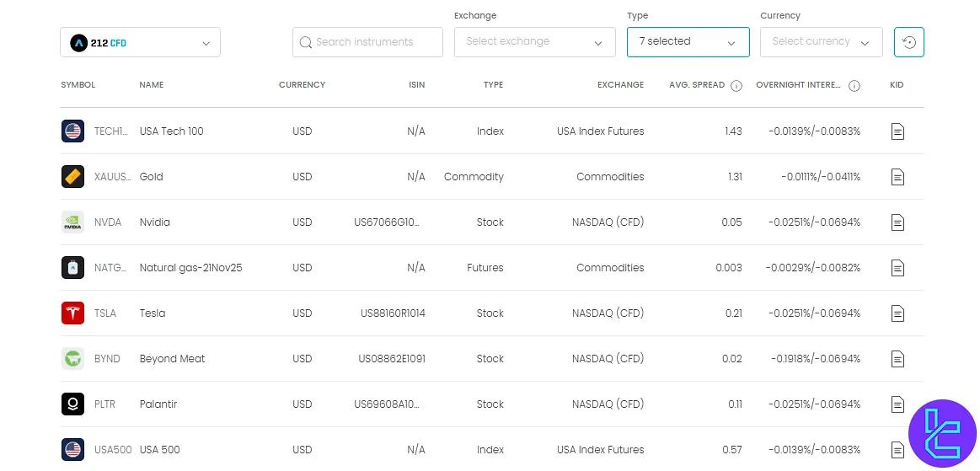Expand the Select currency dropdown
This screenshot has height=471, width=980.
click(x=821, y=42)
